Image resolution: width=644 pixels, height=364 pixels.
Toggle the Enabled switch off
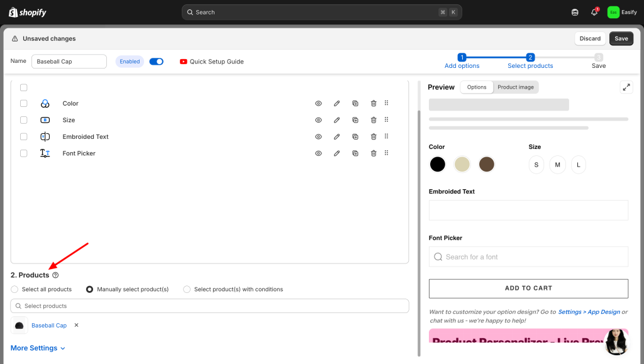(x=156, y=62)
